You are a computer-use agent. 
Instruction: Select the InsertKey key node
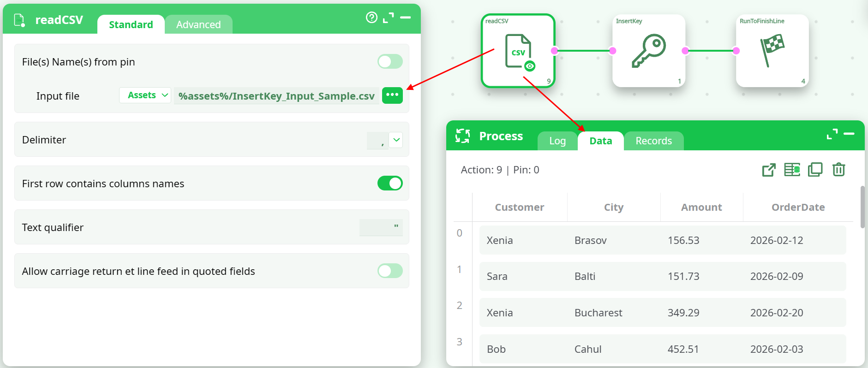pos(648,51)
